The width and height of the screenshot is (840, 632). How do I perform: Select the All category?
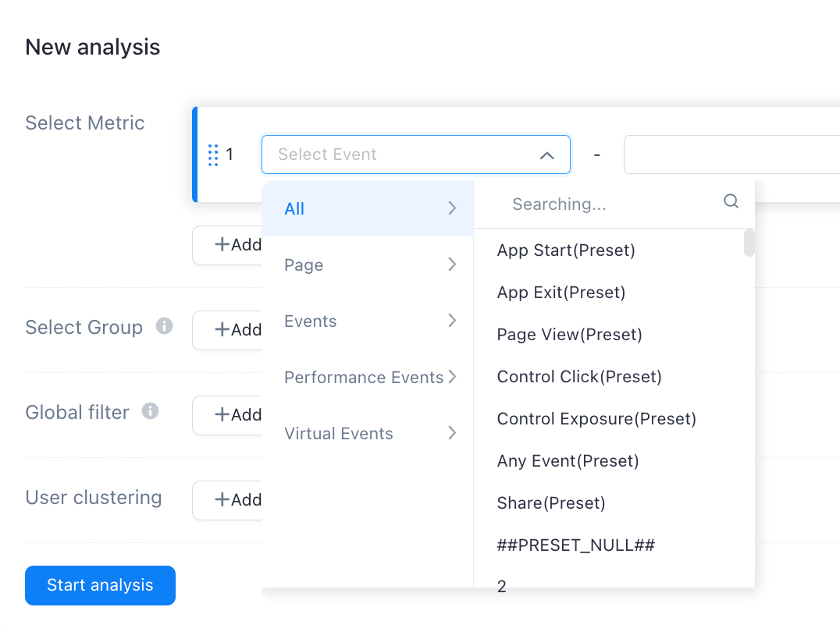[x=295, y=208]
